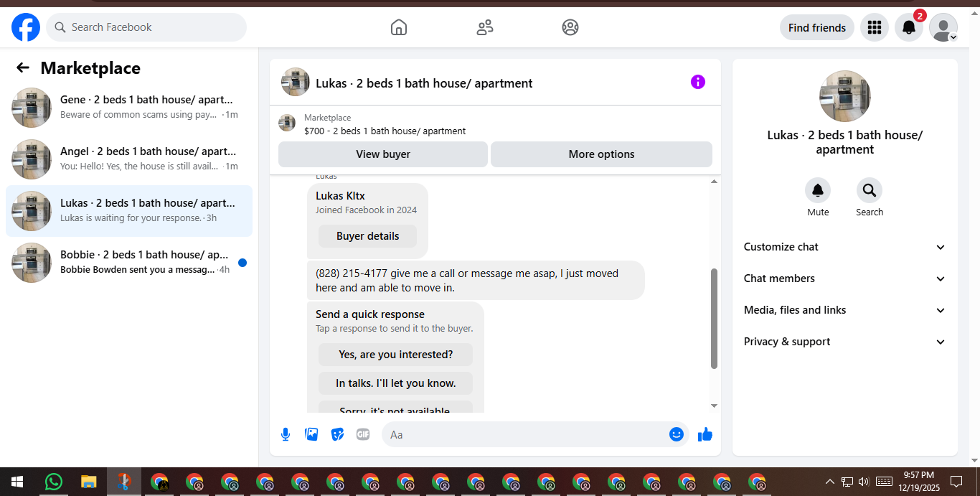Attach a photo file icon
The image size is (980, 496).
click(x=311, y=434)
